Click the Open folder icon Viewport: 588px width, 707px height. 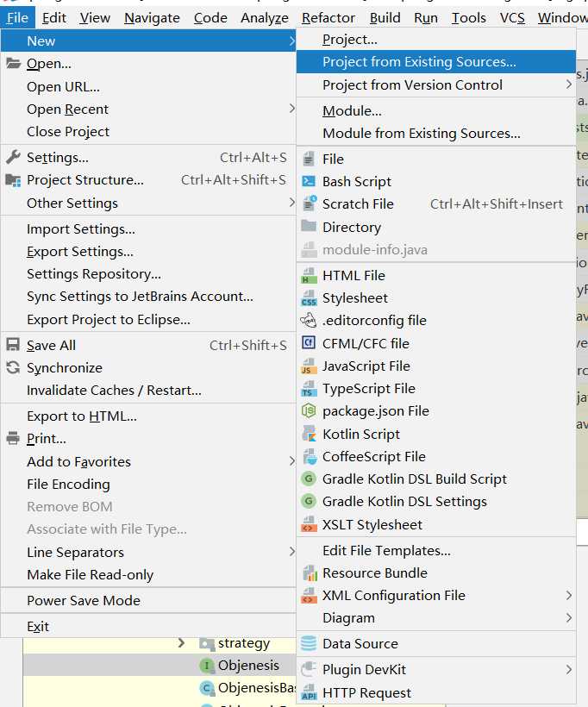point(13,63)
